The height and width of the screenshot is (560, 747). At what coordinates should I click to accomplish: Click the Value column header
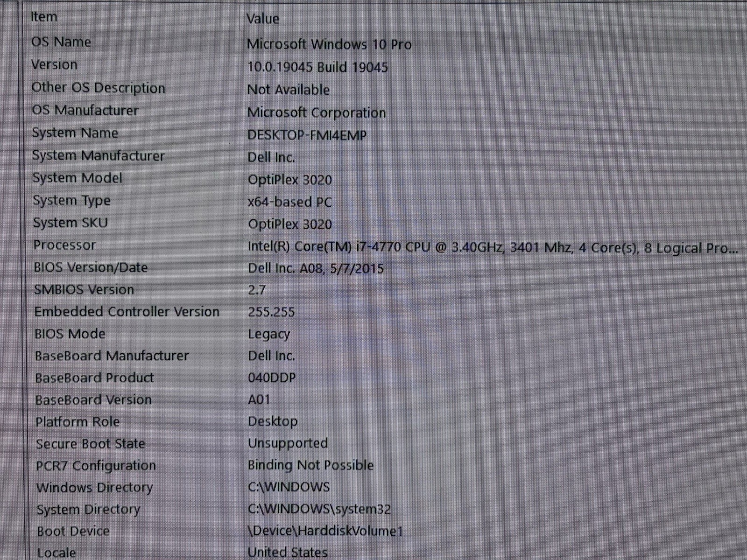263,19
